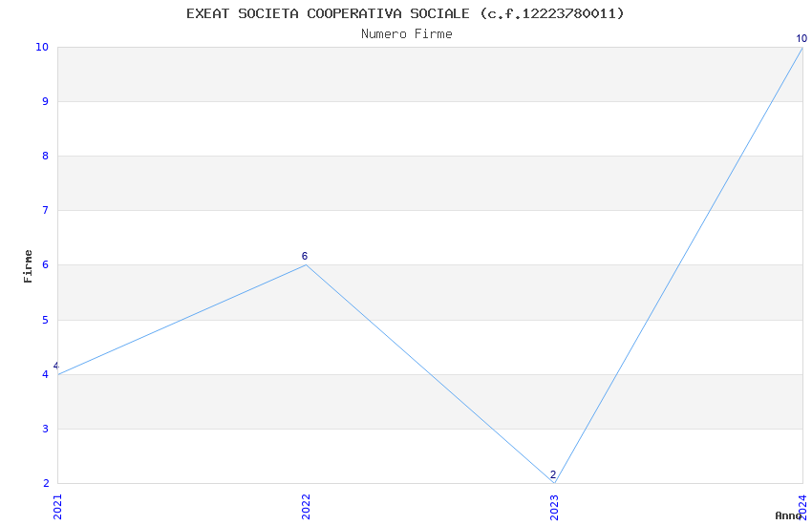
Task: Click the y-axis tick label 10
Action: 42,47
